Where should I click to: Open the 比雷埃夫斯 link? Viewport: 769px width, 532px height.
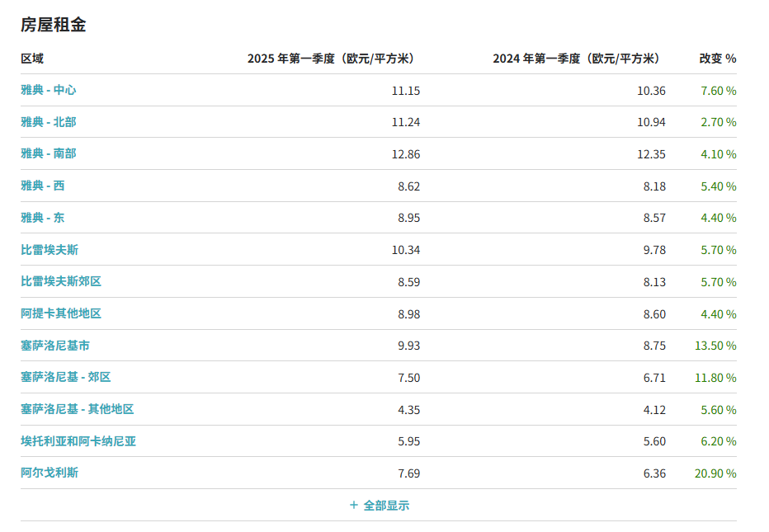(x=50, y=250)
